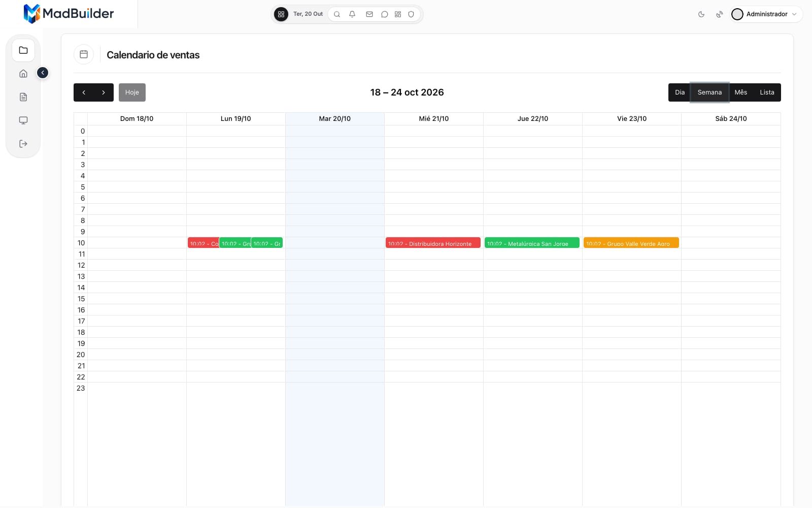Click the Lun 19/10 column header
Viewport: 812px width, 508px height.
point(235,119)
